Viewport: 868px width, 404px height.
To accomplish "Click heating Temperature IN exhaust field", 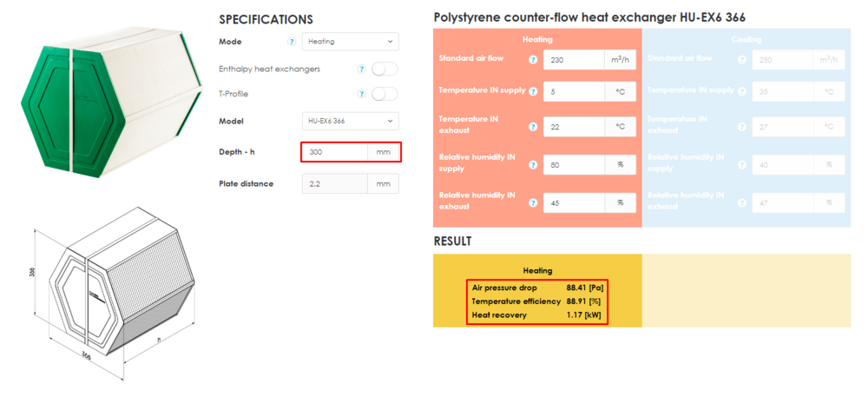I will tap(573, 127).
